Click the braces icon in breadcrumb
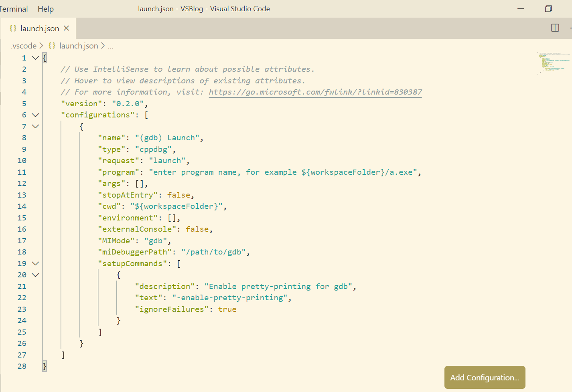 point(52,46)
